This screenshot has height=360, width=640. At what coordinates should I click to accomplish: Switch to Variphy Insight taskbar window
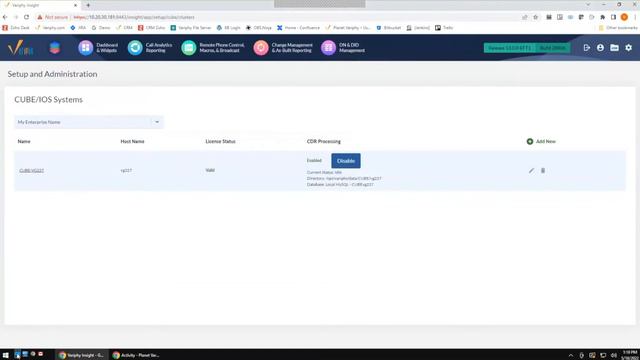point(82,355)
